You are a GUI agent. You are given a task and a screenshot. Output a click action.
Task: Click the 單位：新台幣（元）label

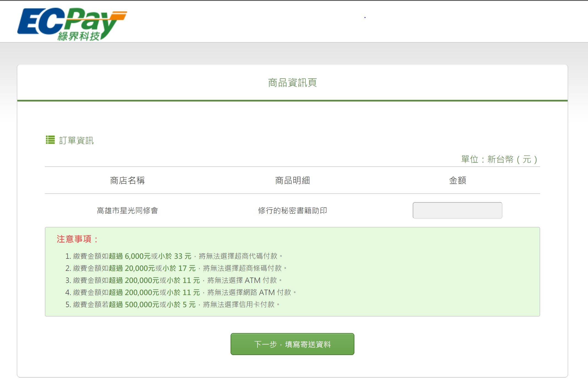coord(499,159)
